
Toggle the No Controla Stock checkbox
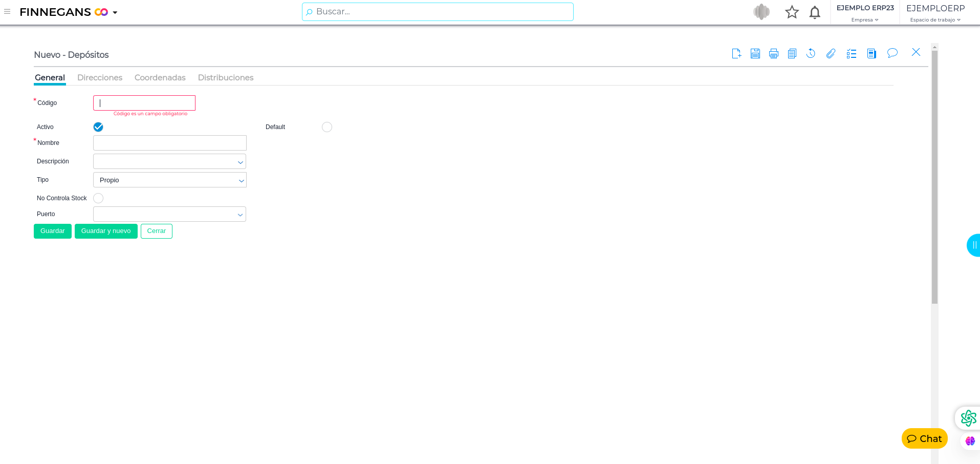click(98, 198)
